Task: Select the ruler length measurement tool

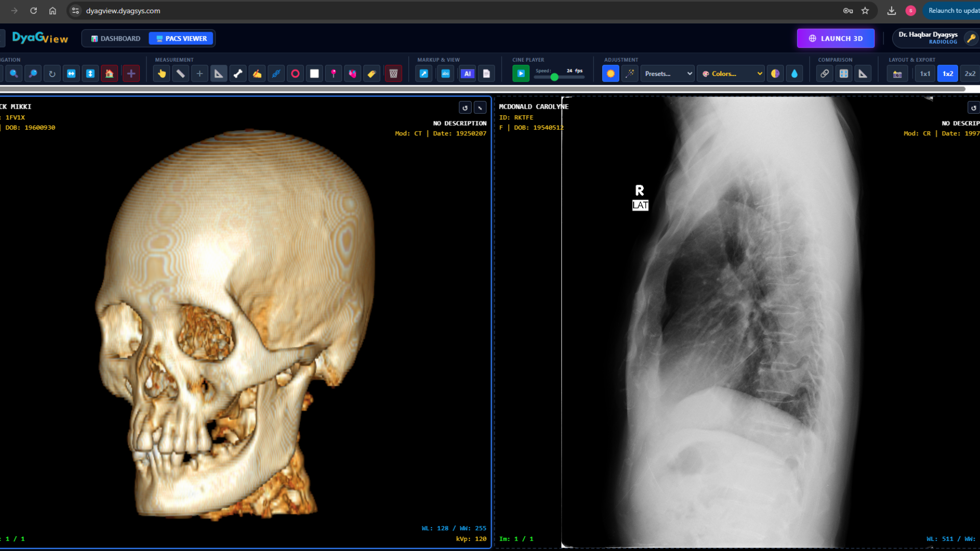Action: pos(181,73)
